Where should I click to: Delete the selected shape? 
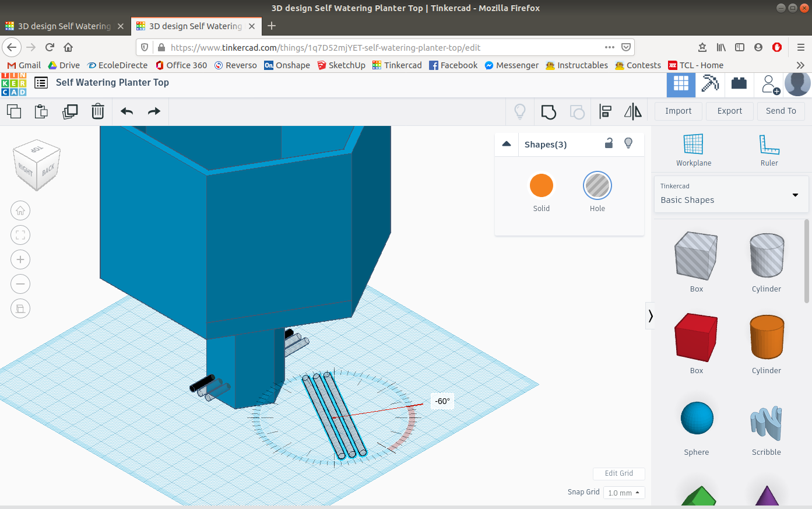pos(97,111)
